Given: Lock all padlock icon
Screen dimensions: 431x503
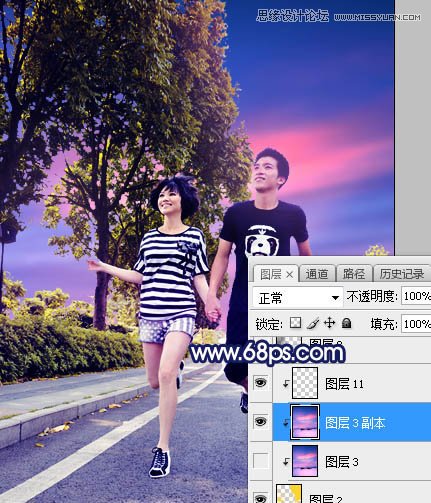Looking at the screenshot, I should (347, 323).
